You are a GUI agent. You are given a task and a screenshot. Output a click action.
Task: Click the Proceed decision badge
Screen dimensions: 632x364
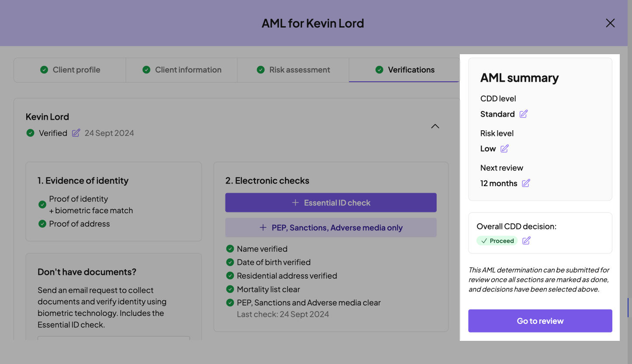point(497,241)
